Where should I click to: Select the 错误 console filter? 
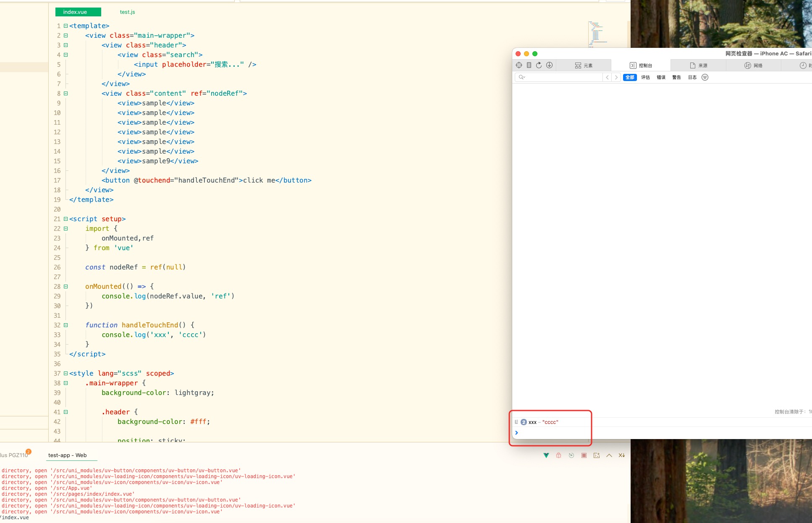coord(661,77)
